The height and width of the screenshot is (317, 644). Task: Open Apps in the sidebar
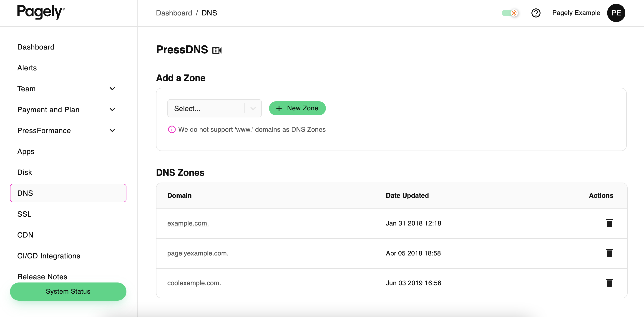[26, 151]
